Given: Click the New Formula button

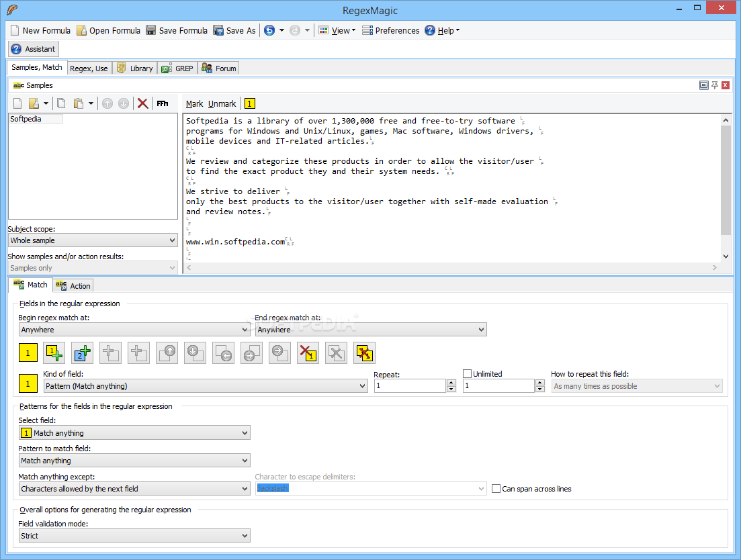Looking at the screenshot, I should 40,31.
